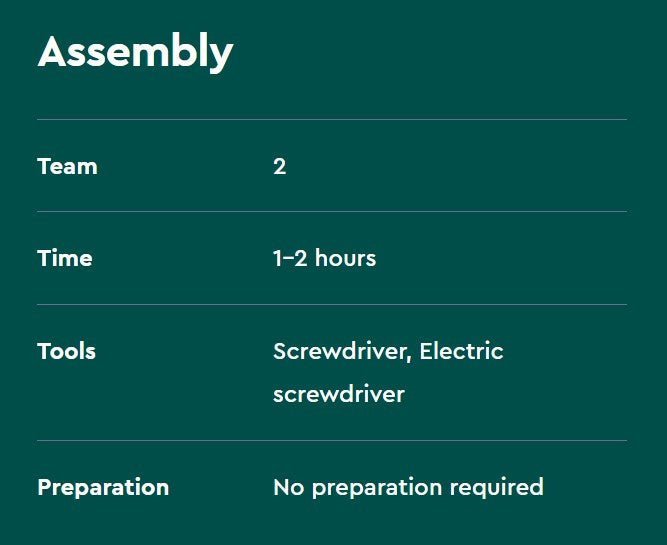
Task: Click the divider between Time and Tools rows
Action: point(332,304)
